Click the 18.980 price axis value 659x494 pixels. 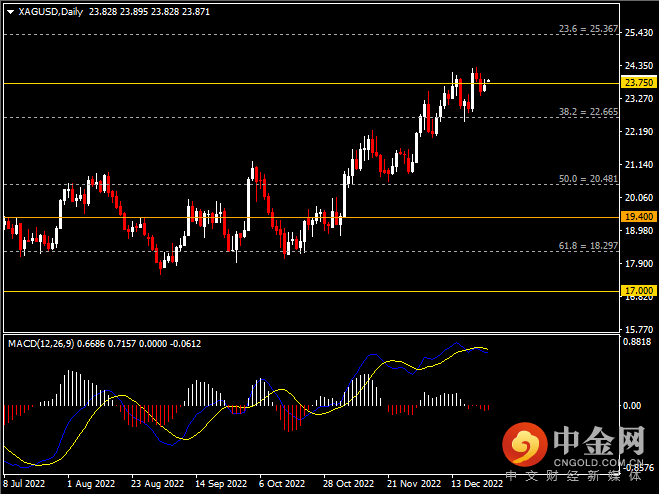pos(639,231)
